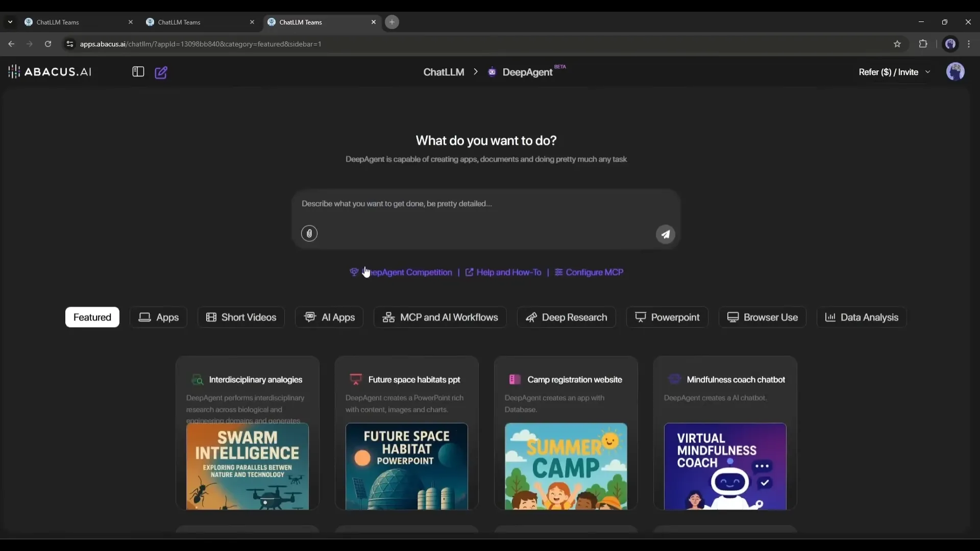Open the Future Space Habitat Powerpoint thumbnail
The image size is (980, 551).
pos(407,466)
